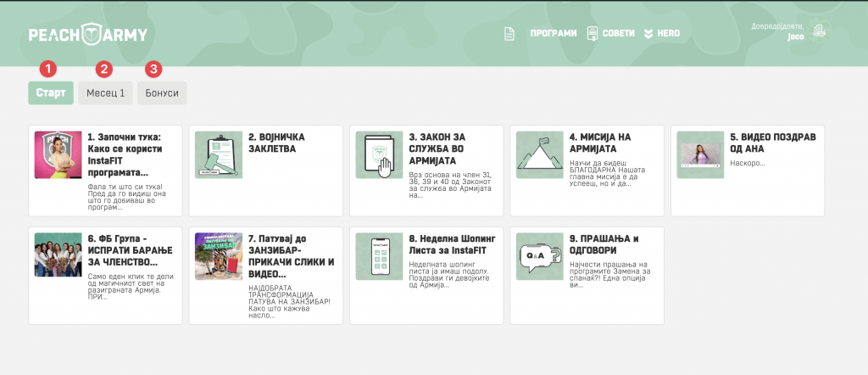Click description text starting "Научи да бидеш БЛАГОДАРНА"
This screenshot has width=868, height=375.
click(x=608, y=173)
